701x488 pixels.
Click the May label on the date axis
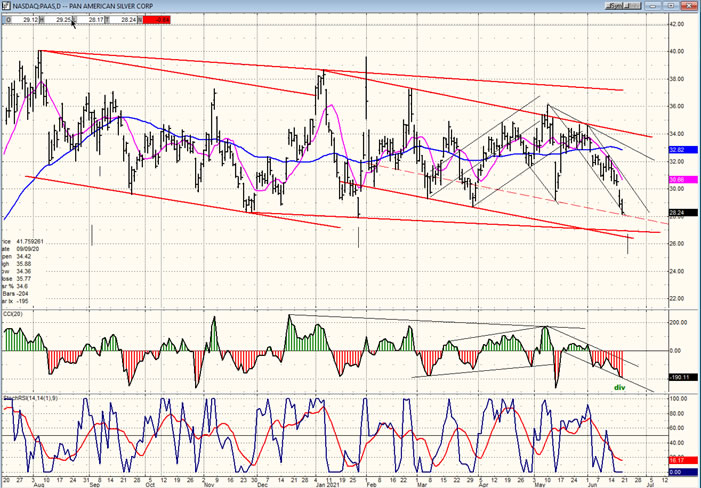point(540,484)
